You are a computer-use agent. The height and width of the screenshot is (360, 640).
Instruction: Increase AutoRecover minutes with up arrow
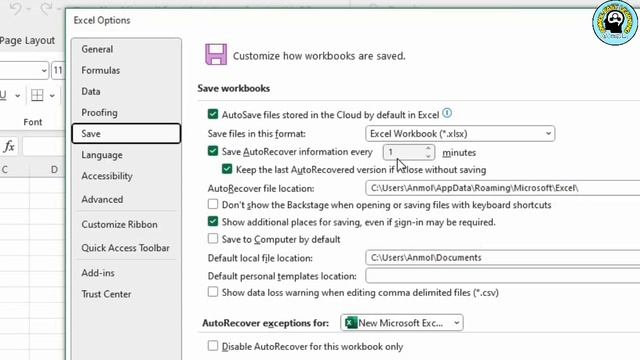[x=428, y=149]
